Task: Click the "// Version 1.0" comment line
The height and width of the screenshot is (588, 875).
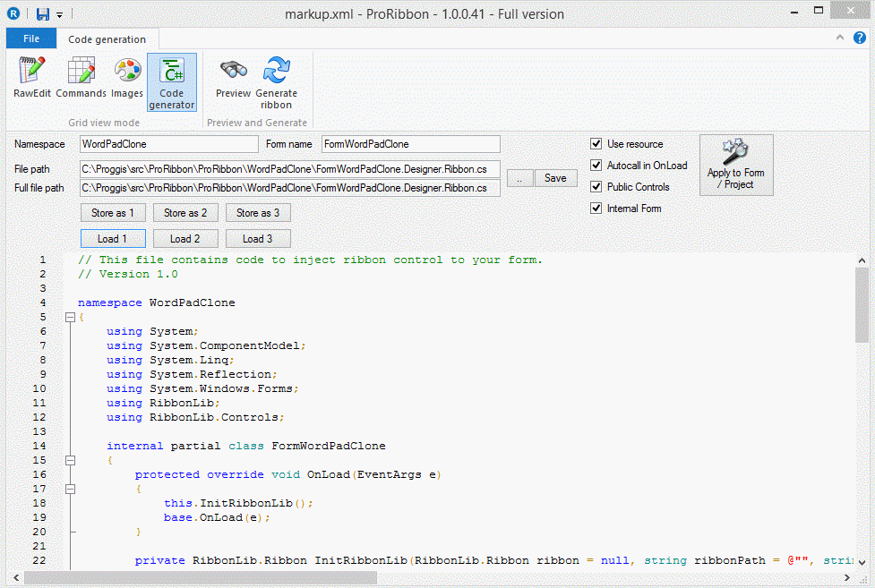Action: (x=128, y=274)
